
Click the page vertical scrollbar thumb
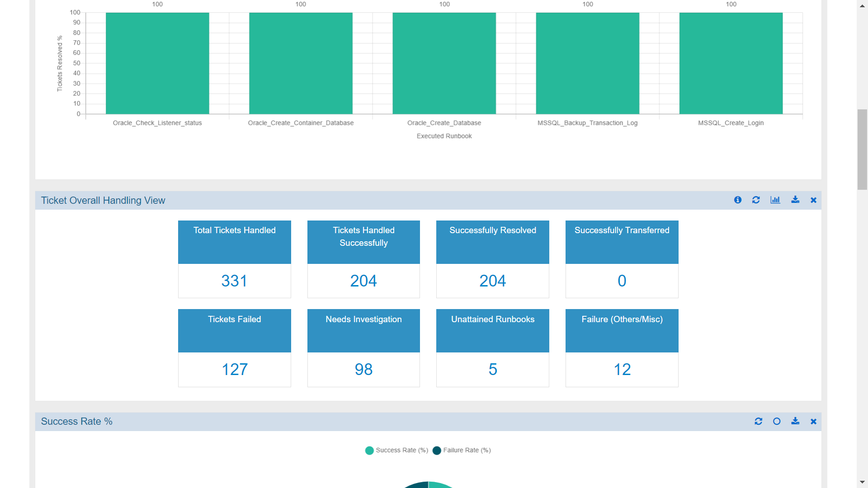pyautogui.click(x=862, y=149)
